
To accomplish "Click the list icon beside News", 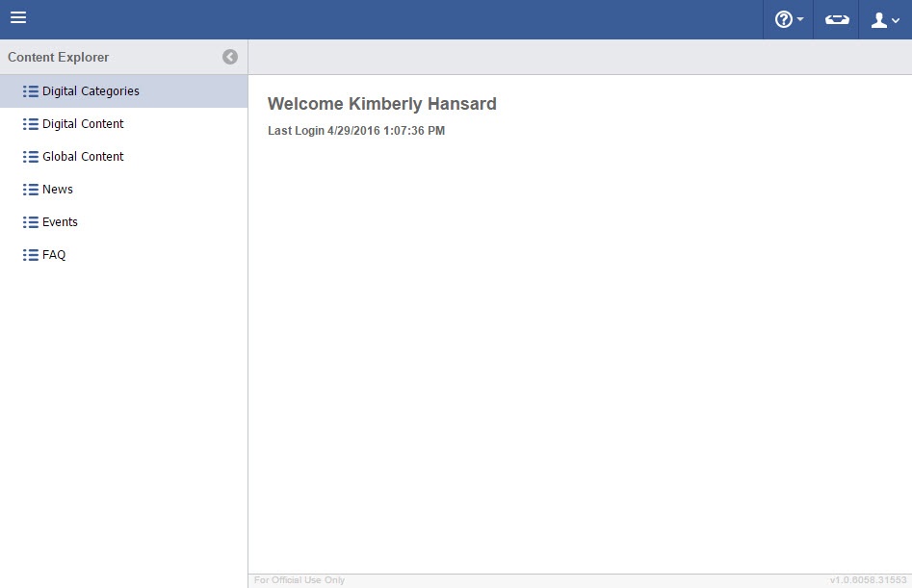I will pyautogui.click(x=31, y=190).
